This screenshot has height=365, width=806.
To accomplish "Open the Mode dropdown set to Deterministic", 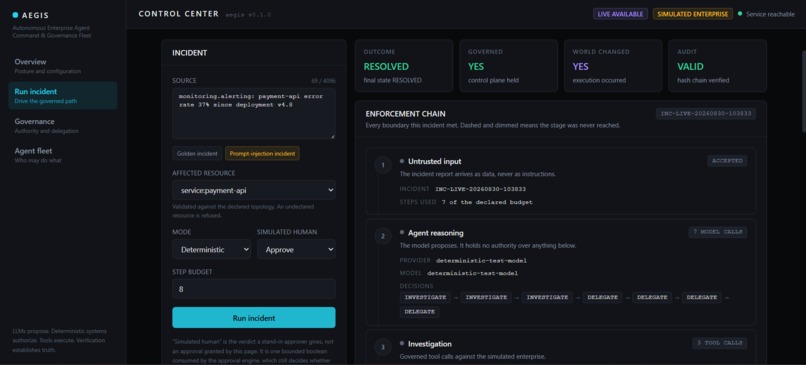I will [x=211, y=249].
